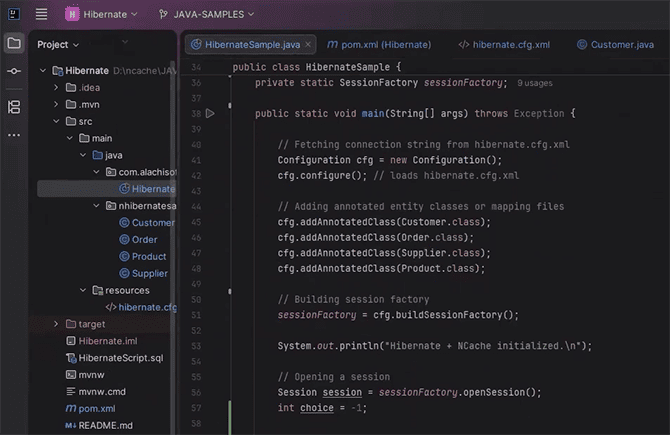
Task: Switch to the hibernate.cfg.xml tab
Action: click(503, 45)
